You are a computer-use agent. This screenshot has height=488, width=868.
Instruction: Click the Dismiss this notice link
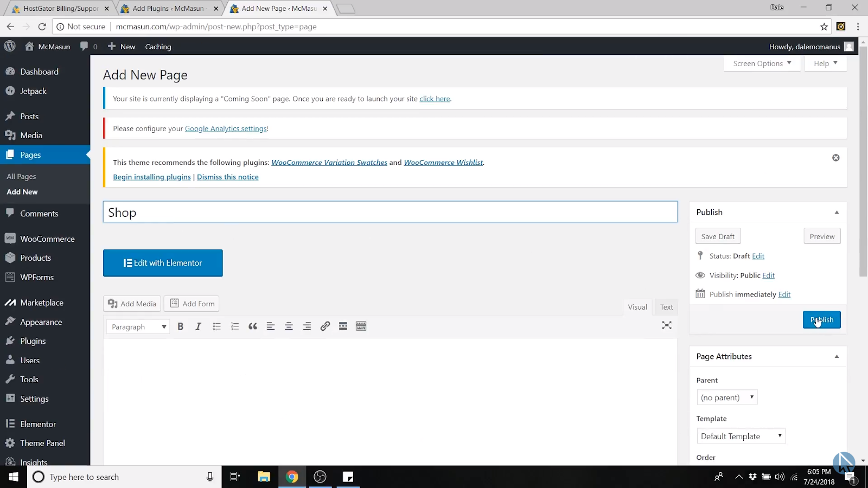tap(228, 177)
